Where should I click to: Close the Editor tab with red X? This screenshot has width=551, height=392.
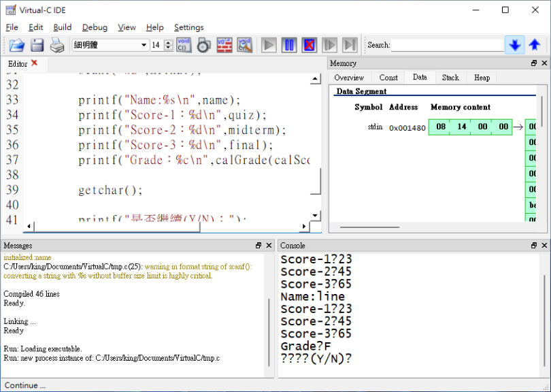point(35,63)
